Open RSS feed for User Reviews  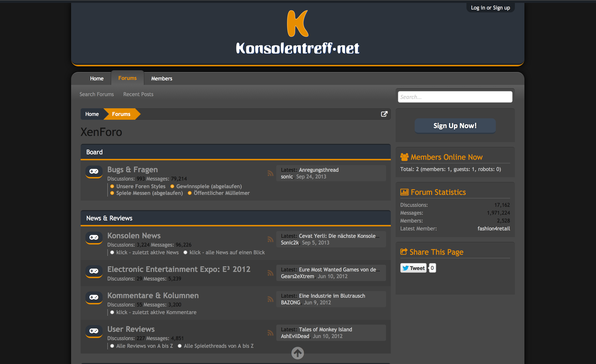(270, 333)
